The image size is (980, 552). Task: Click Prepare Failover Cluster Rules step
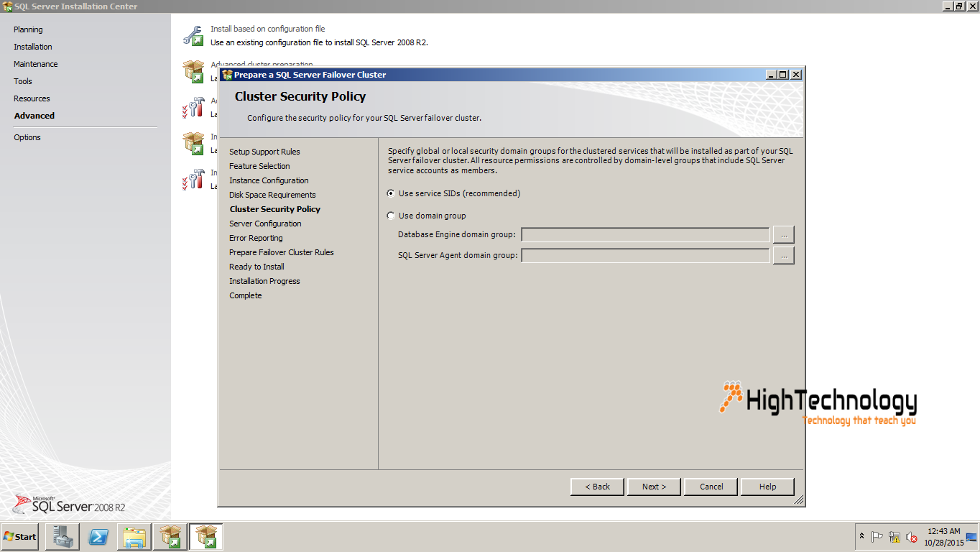[x=282, y=252]
